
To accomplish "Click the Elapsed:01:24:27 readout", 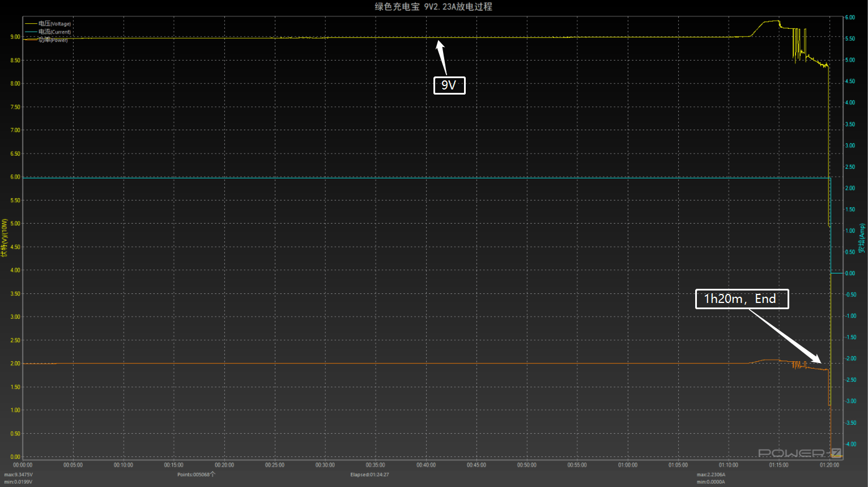I will (369, 475).
